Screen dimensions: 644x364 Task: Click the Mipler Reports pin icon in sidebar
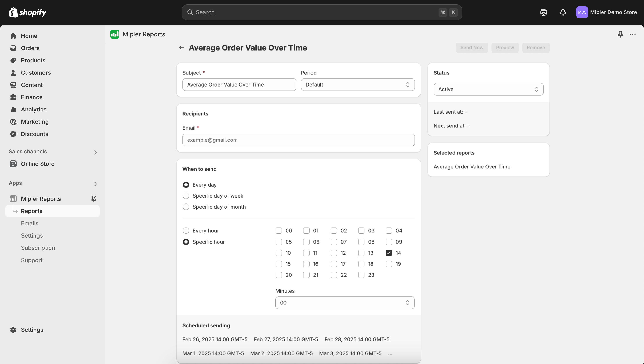[x=94, y=199]
